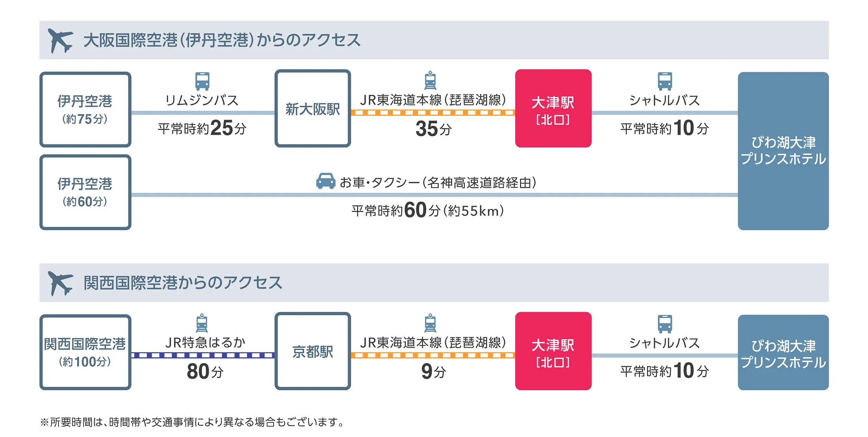Click the bus icon above シャトルバス in Kansai section
This screenshot has width=868, height=437.
coord(665,323)
